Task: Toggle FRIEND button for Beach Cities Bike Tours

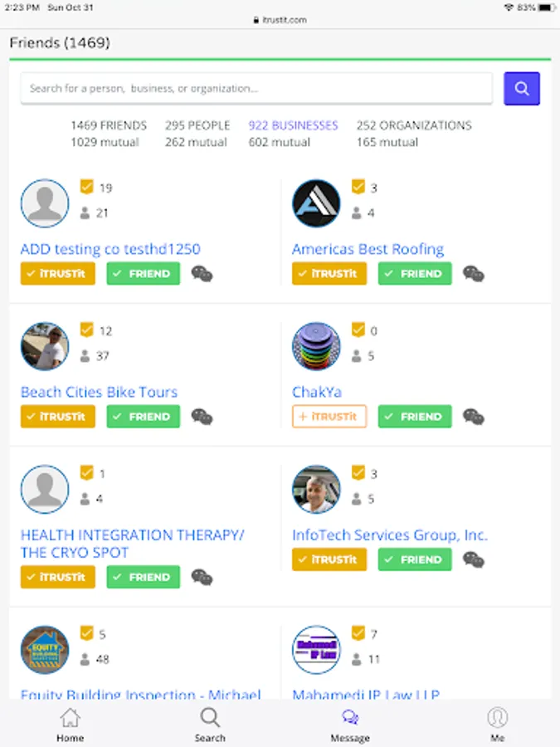Action: [x=144, y=417]
